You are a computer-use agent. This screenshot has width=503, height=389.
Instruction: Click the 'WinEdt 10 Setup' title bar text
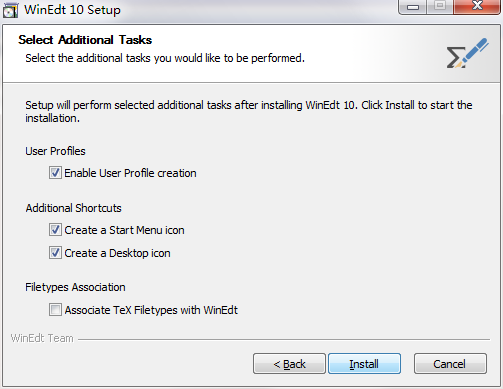tap(72, 10)
